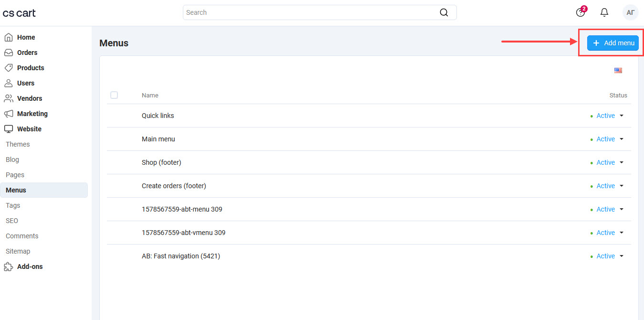Viewport: 644px width, 320px height.
Task: Expand status arrow for 1578567559-abt-vmenu 309
Action: (622, 233)
